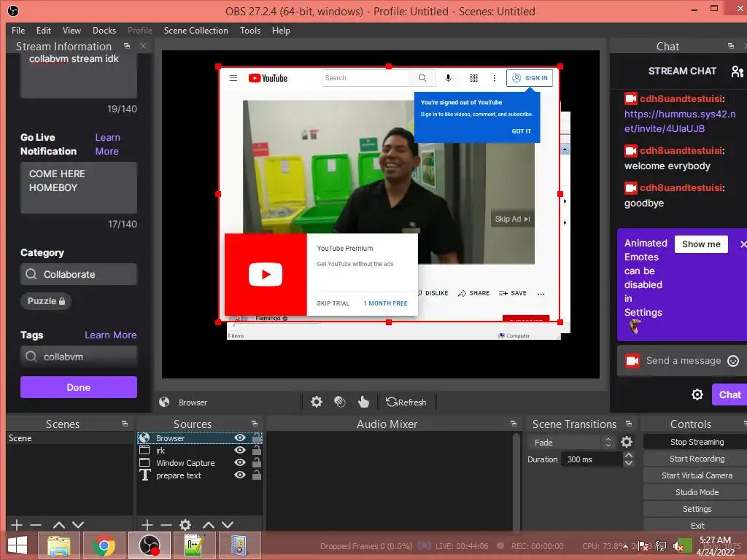Click the Send a message field

click(x=683, y=361)
